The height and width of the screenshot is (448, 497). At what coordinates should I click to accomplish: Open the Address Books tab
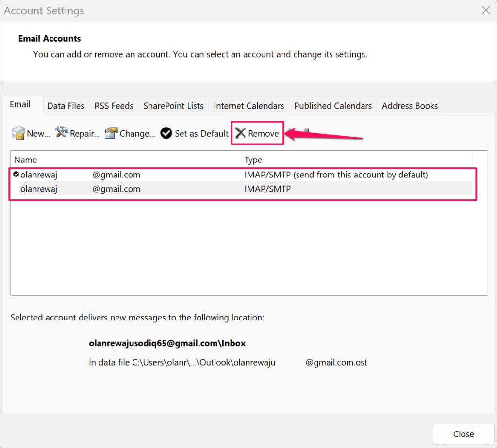click(410, 106)
